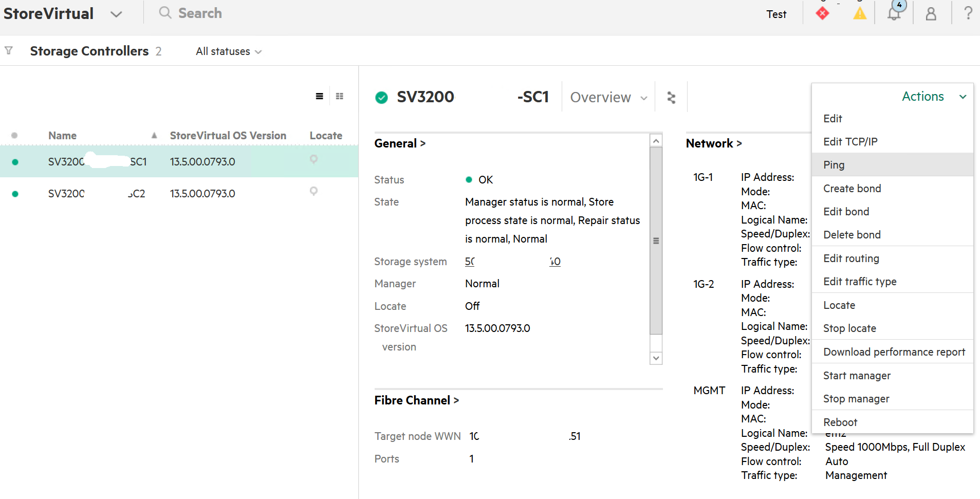
Task: Select Locate in Actions menu
Action: coord(893,305)
